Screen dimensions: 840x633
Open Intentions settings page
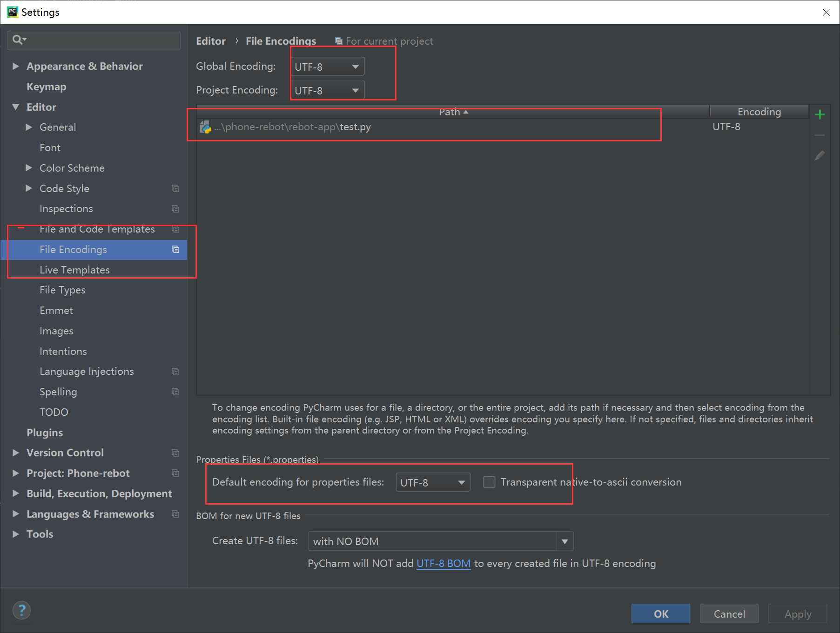63,352
